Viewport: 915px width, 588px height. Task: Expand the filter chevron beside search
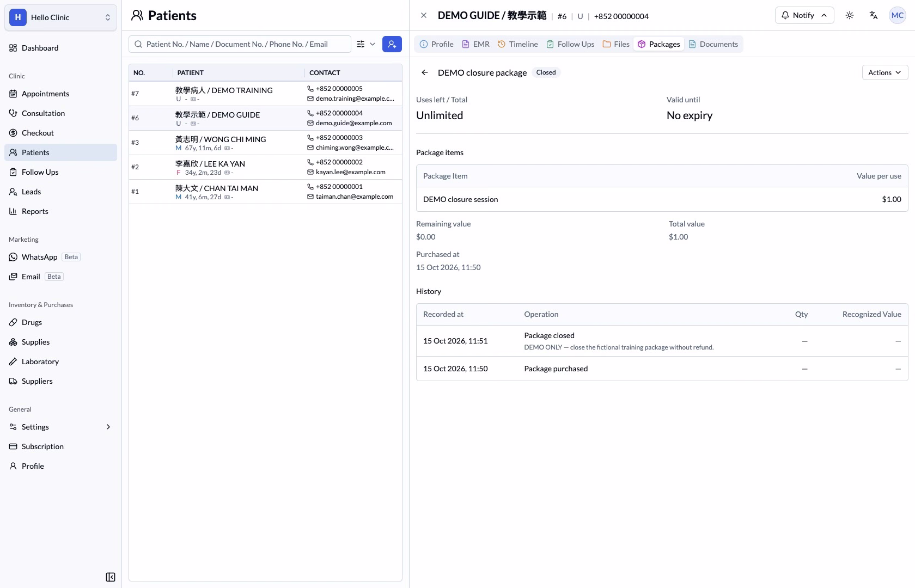pos(373,44)
